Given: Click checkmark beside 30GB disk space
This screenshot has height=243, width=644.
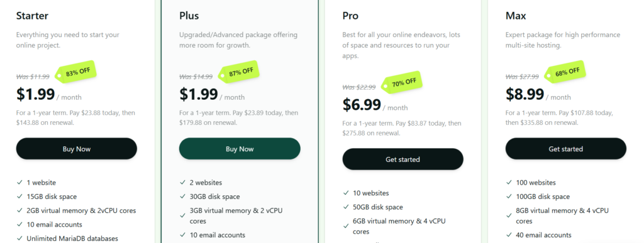Looking at the screenshot, I should click(182, 197).
